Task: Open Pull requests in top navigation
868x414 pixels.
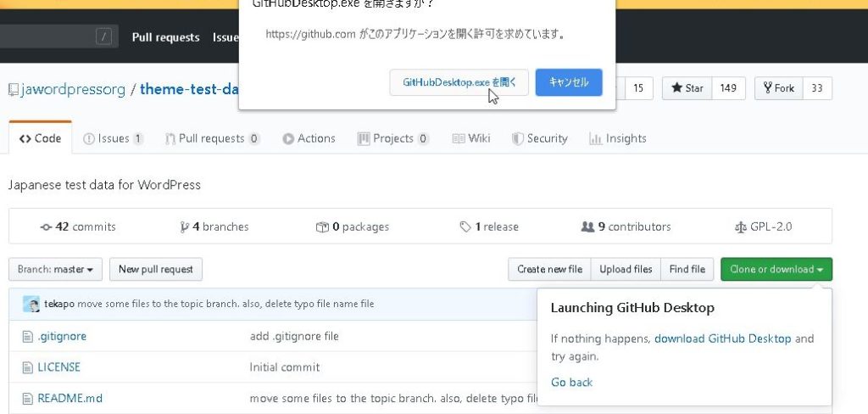Action: click(165, 37)
